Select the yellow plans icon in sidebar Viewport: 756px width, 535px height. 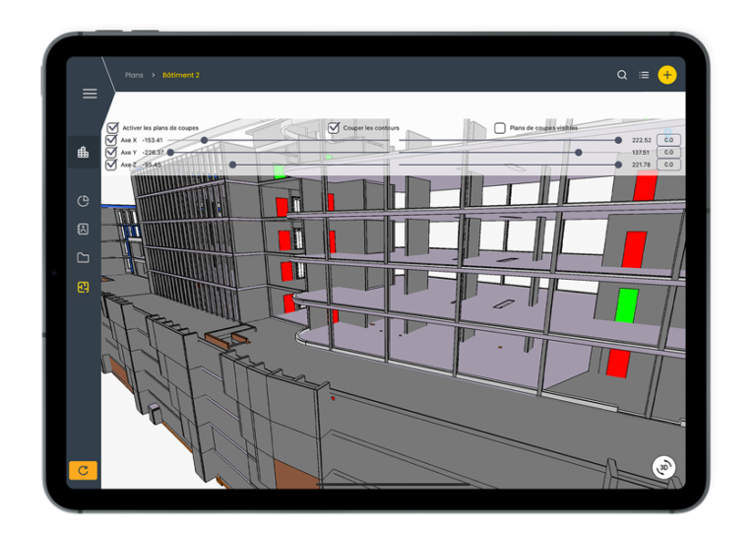tap(83, 287)
